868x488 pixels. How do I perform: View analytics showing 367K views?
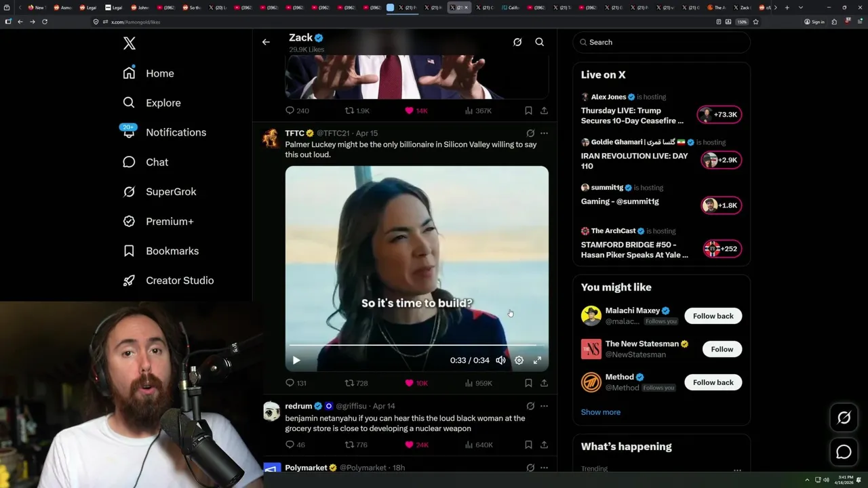point(478,110)
